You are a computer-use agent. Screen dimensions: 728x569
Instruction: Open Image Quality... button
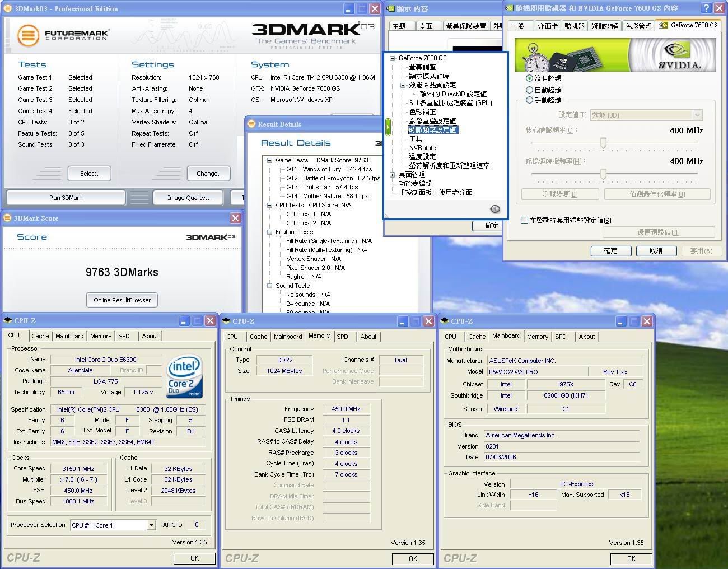[189, 198]
